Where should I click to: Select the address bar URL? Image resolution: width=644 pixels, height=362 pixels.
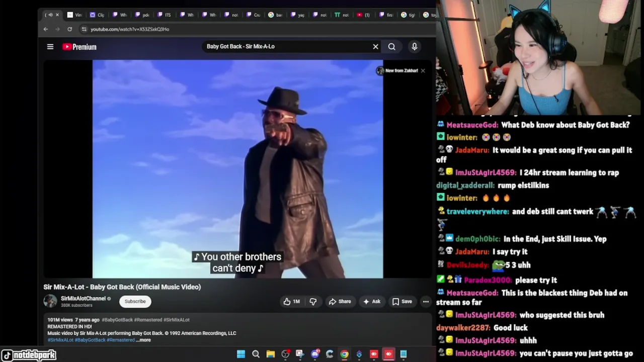coord(130,29)
